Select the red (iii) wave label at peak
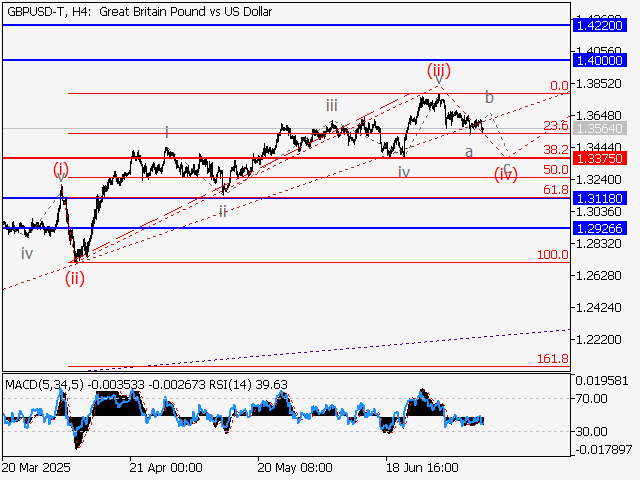Viewport: 640px width, 480px height. pos(438,70)
